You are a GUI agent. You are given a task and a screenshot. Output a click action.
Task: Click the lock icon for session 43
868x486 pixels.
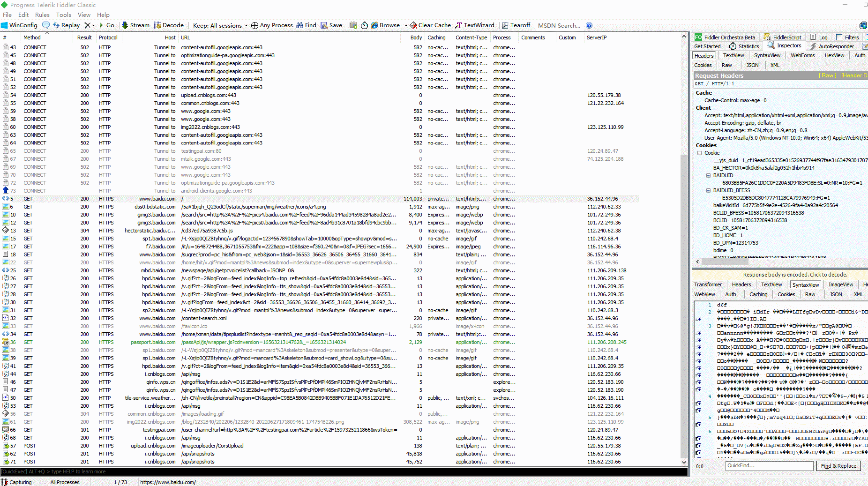pyautogui.click(x=6, y=47)
